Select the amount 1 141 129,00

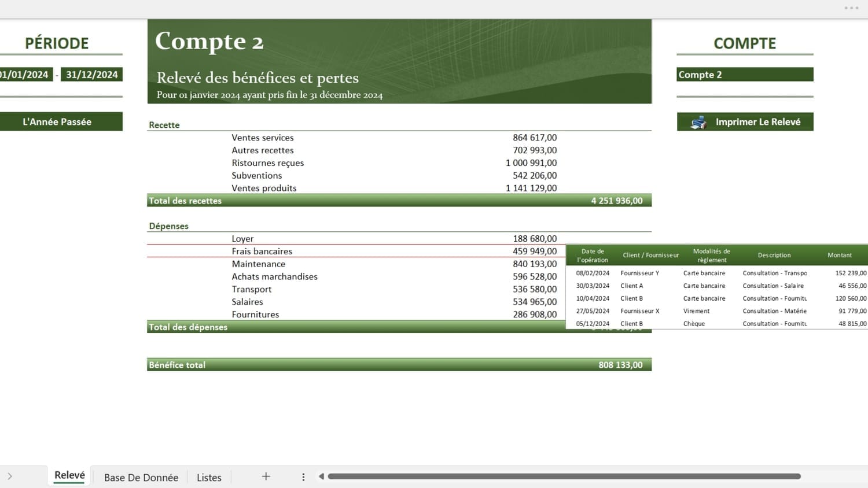click(x=531, y=188)
